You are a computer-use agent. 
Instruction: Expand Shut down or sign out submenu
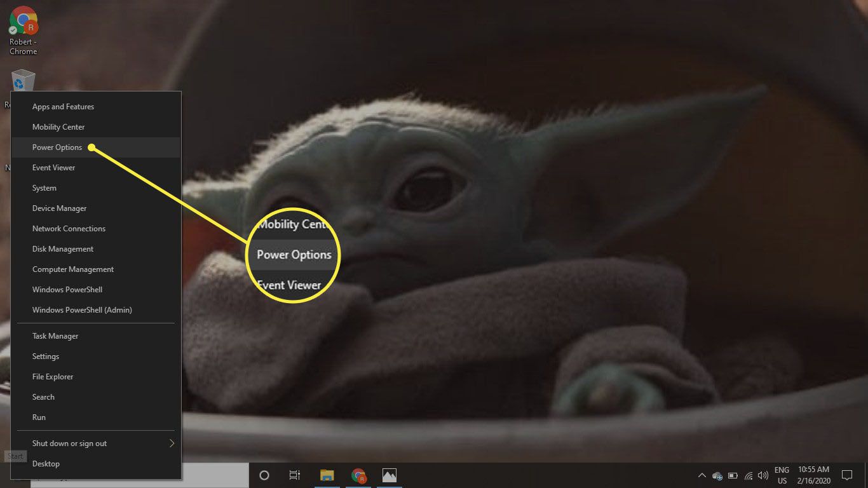[x=96, y=444]
